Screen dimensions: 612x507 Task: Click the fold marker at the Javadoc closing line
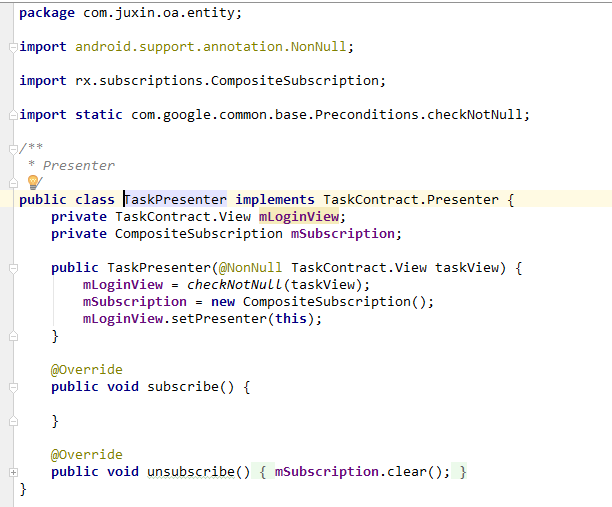(13, 183)
